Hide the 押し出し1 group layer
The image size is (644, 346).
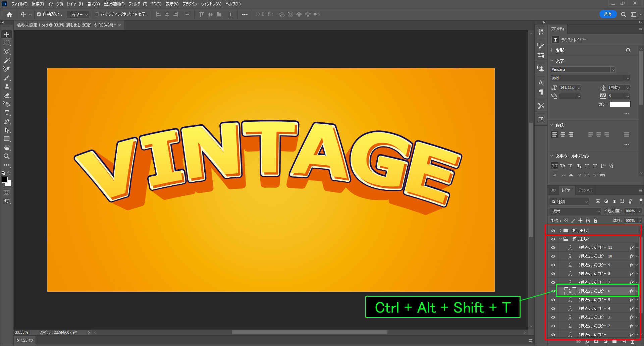(553, 231)
